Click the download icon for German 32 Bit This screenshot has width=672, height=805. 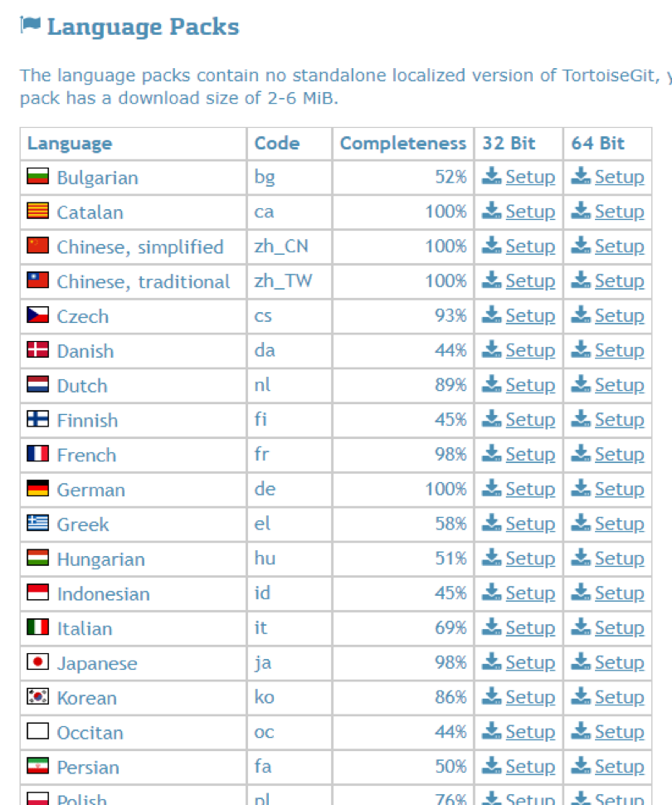tap(491, 488)
